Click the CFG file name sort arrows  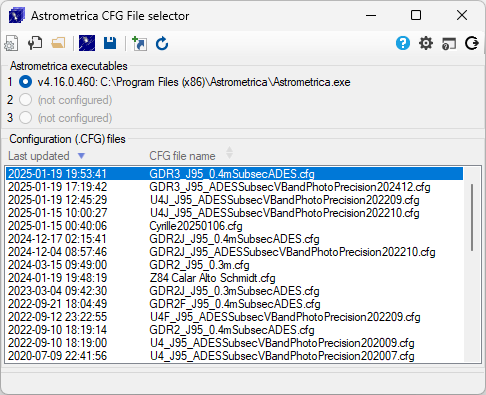(x=229, y=153)
